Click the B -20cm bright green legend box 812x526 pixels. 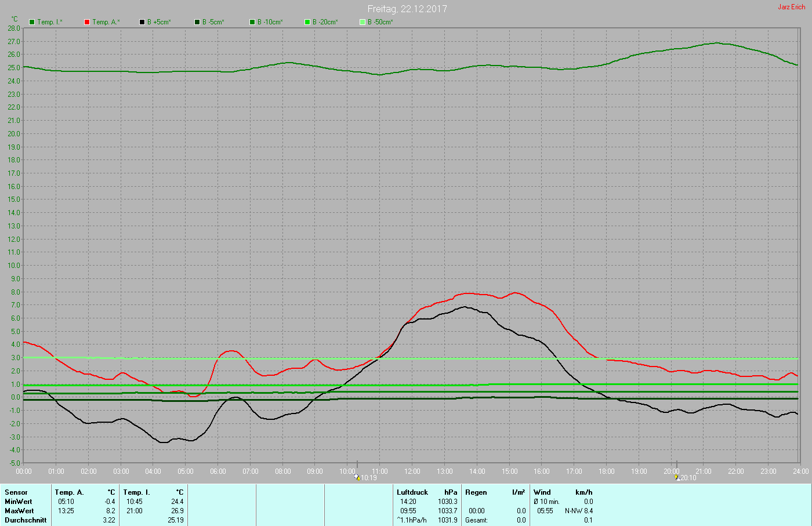coord(307,22)
